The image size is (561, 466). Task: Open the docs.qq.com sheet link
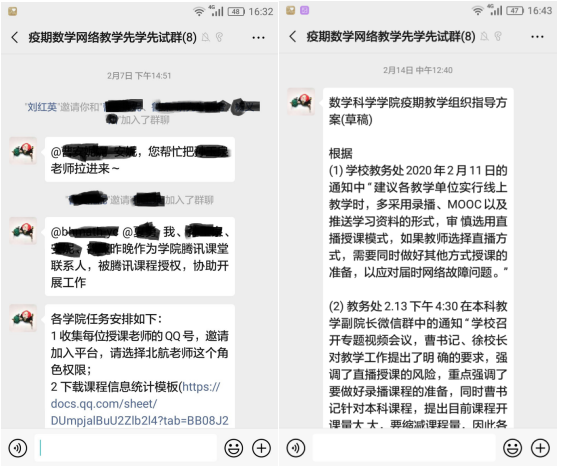140,404
